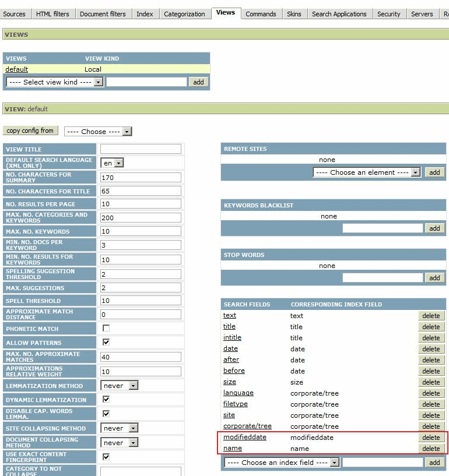This screenshot has width=449, height=476.
Task: Open Remote sites Choose an element dropdown
Action: click(367, 172)
